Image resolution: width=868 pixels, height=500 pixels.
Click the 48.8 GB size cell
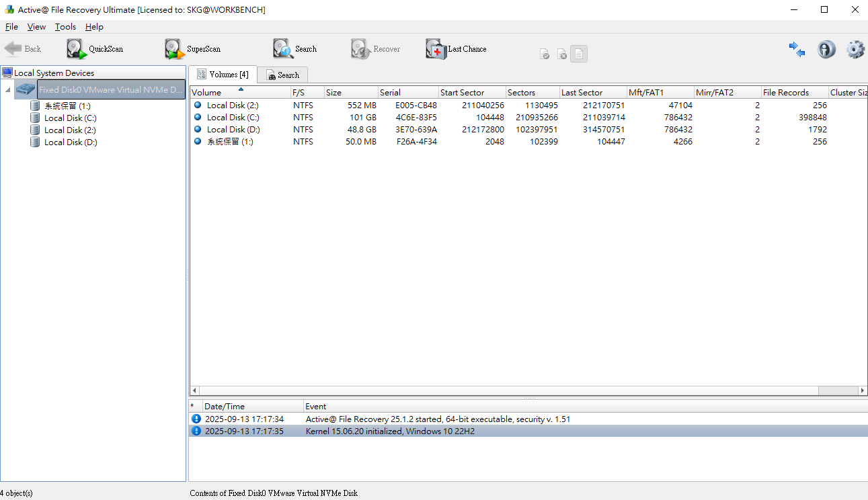362,130
